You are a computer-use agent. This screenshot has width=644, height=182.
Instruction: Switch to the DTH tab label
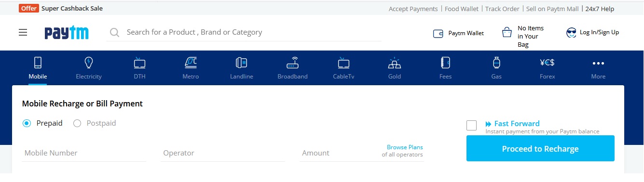(140, 77)
